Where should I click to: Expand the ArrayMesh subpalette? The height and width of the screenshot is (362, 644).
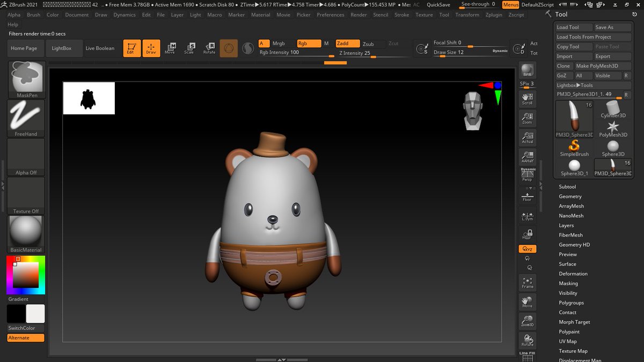point(571,206)
